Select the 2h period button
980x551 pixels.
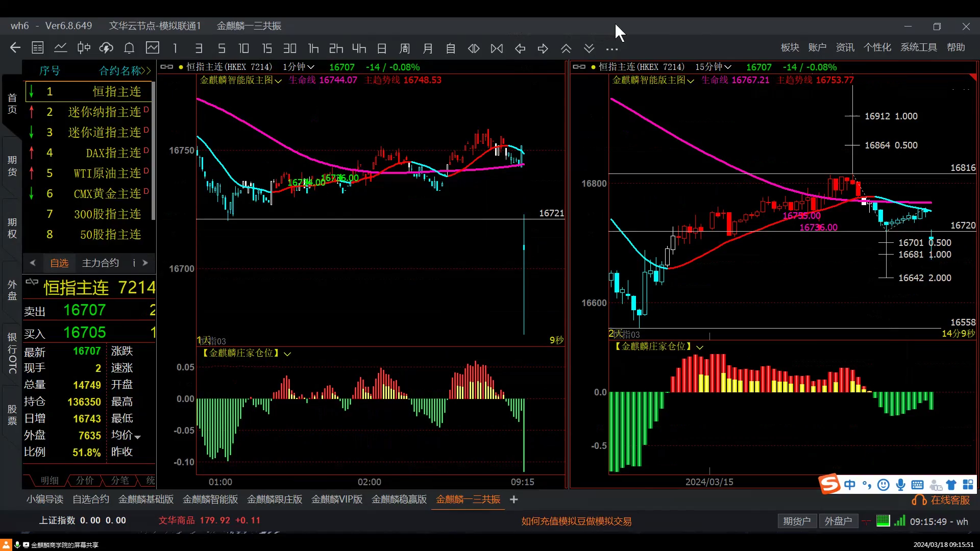[336, 48]
